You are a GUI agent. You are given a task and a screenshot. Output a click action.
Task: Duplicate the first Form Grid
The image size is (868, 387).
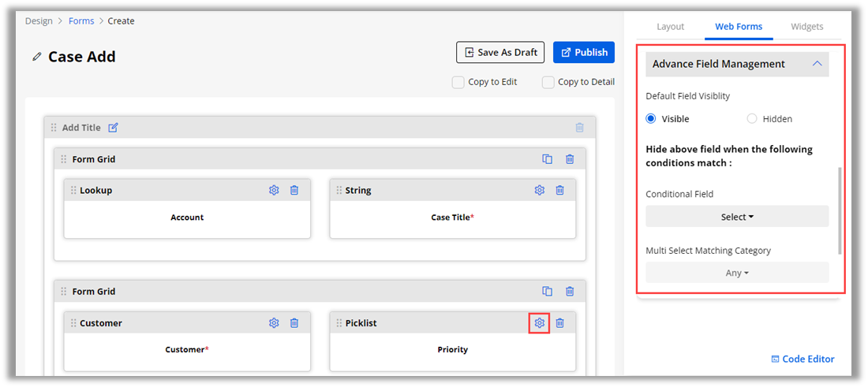pyautogui.click(x=548, y=159)
